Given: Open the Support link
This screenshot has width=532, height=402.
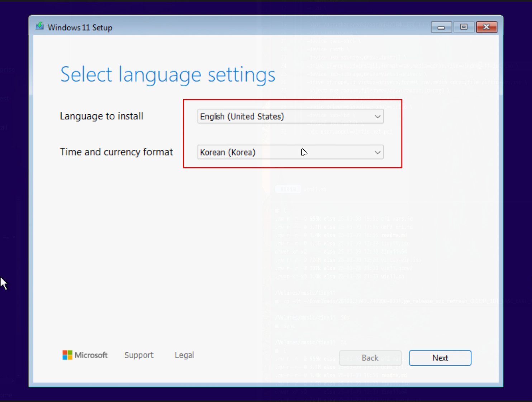Looking at the screenshot, I should pyautogui.click(x=139, y=355).
